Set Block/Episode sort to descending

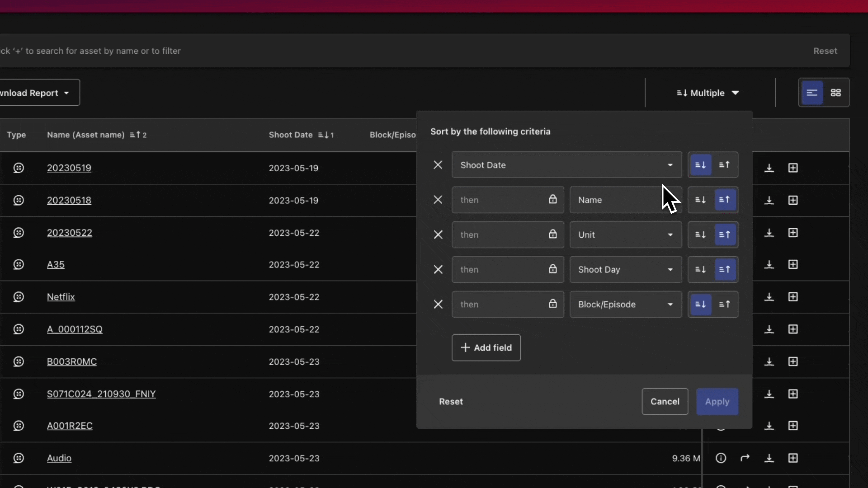coord(700,304)
